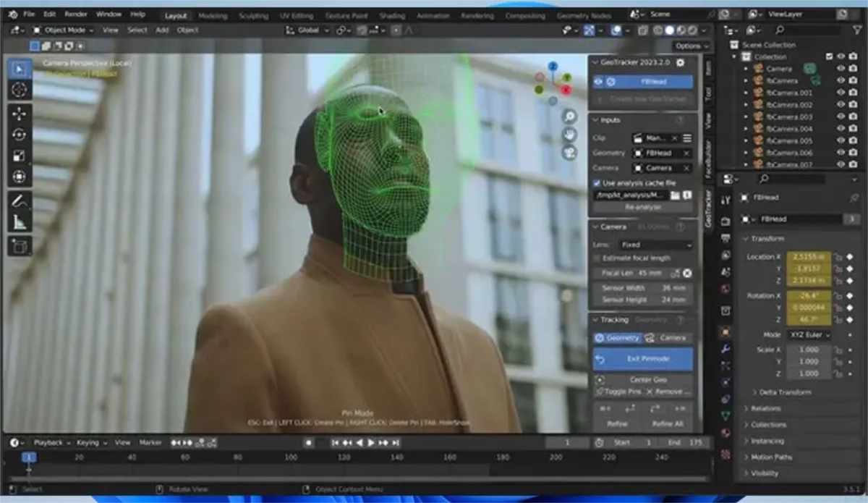Toggle Collection visibility eye
The width and height of the screenshot is (868, 503).
841,56
